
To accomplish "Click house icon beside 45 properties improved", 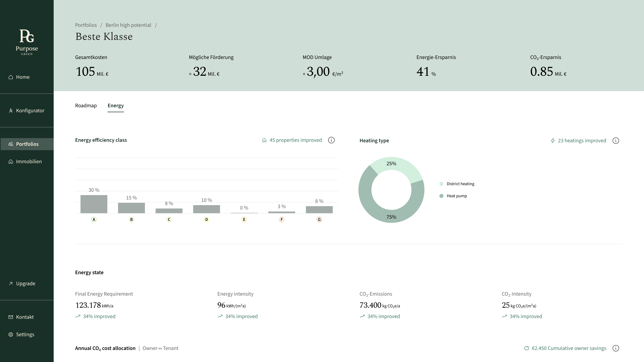I will (x=264, y=140).
